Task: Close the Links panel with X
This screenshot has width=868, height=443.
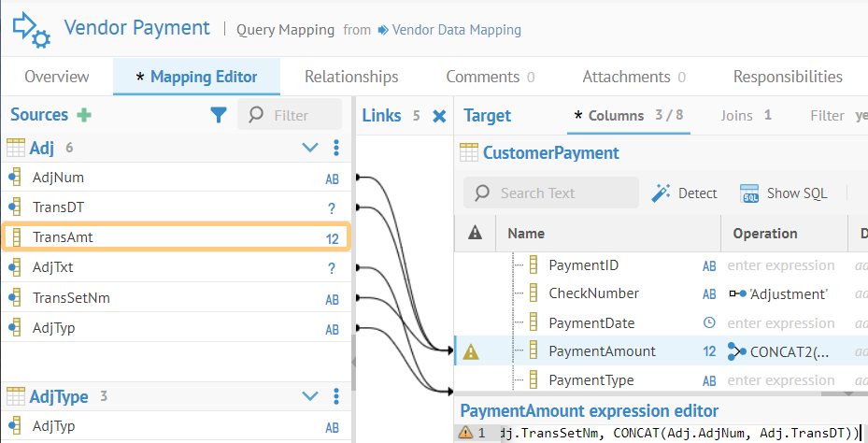Action: click(439, 116)
